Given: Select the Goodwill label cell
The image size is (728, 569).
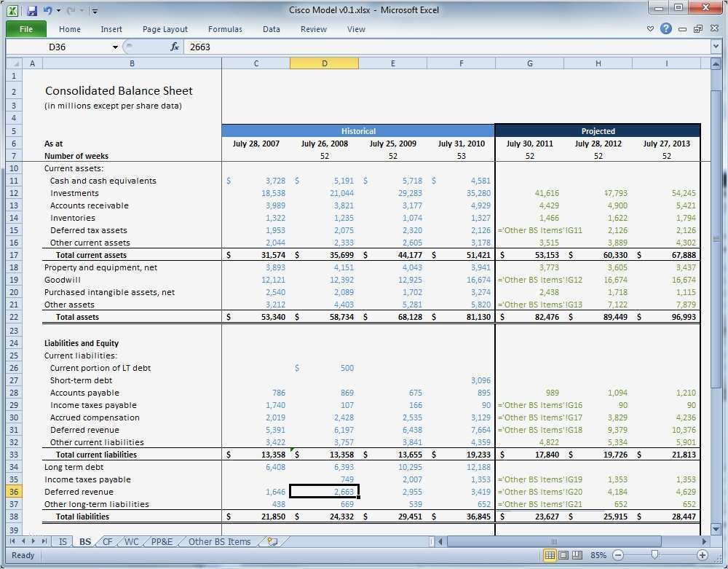Looking at the screenshot, I should 132,280.
